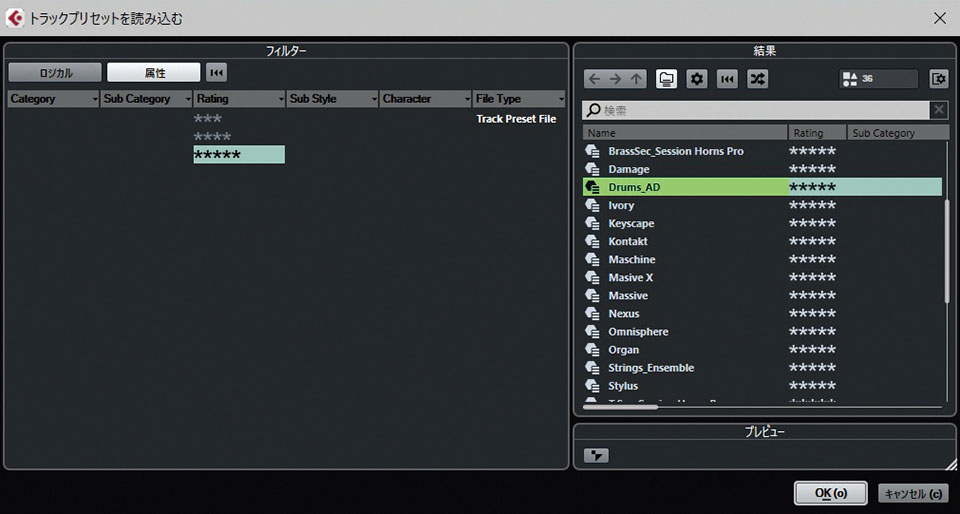Set rating stars for Kontakt preset

click(x=812, y=241)
